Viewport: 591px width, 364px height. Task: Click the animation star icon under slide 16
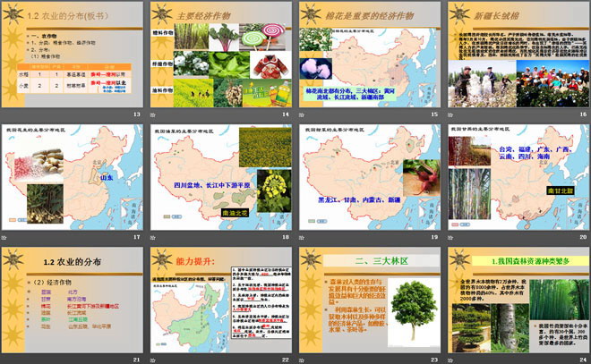tap(450, 114)
